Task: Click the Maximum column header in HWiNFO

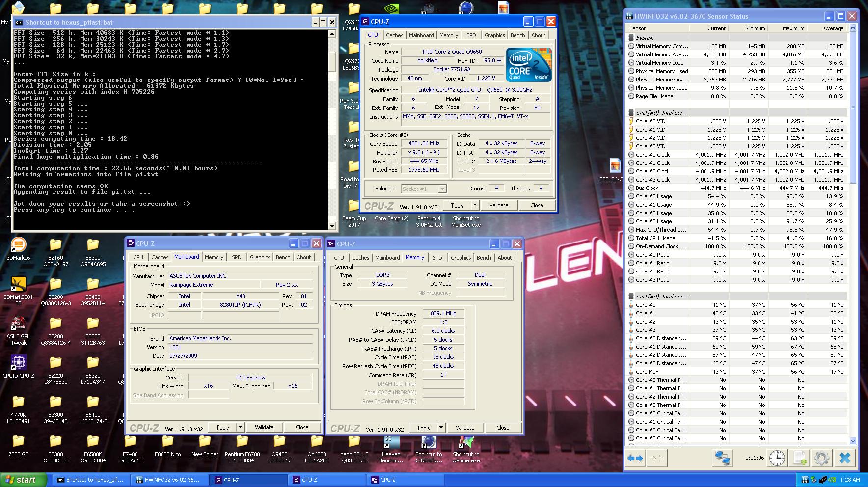Action: (x=787, y=28)
